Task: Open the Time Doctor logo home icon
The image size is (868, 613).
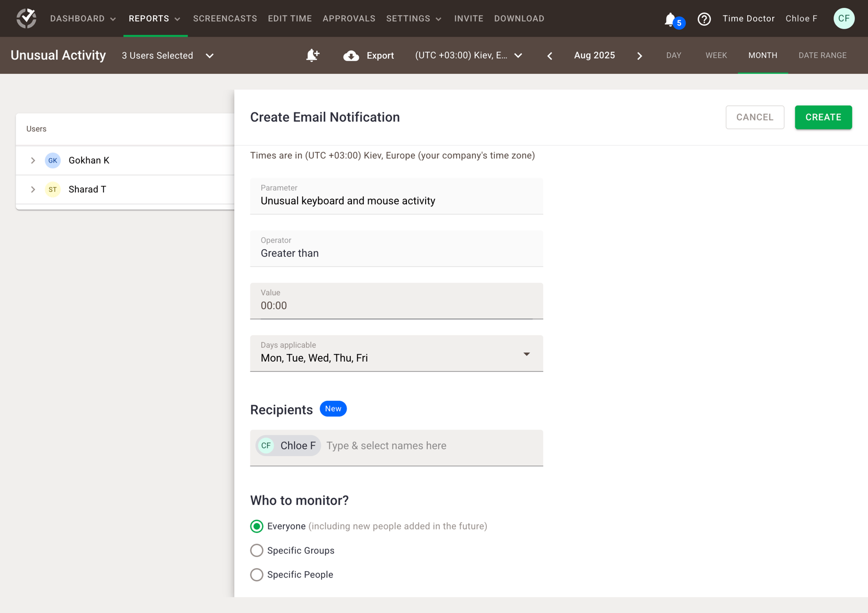Action: pos(26,18)
